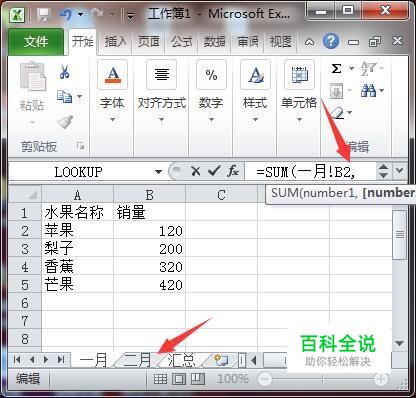This screenshot has height=398, width=416.
Task: Switch to Page Break Preview view
Action: pos(197,379)
